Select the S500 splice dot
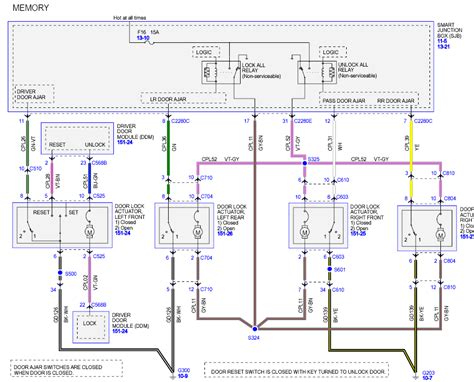474x382 pixels. (60, 273)
